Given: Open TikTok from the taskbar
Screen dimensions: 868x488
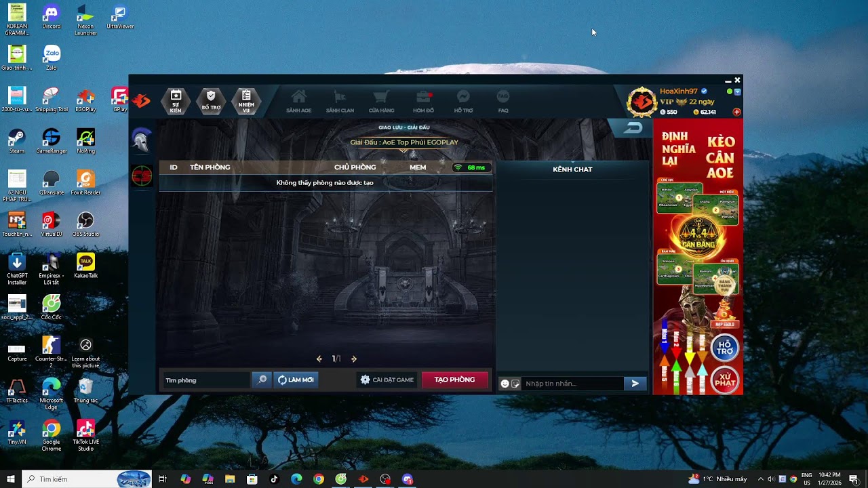Looking at the screenshot, I should [274, 479].
